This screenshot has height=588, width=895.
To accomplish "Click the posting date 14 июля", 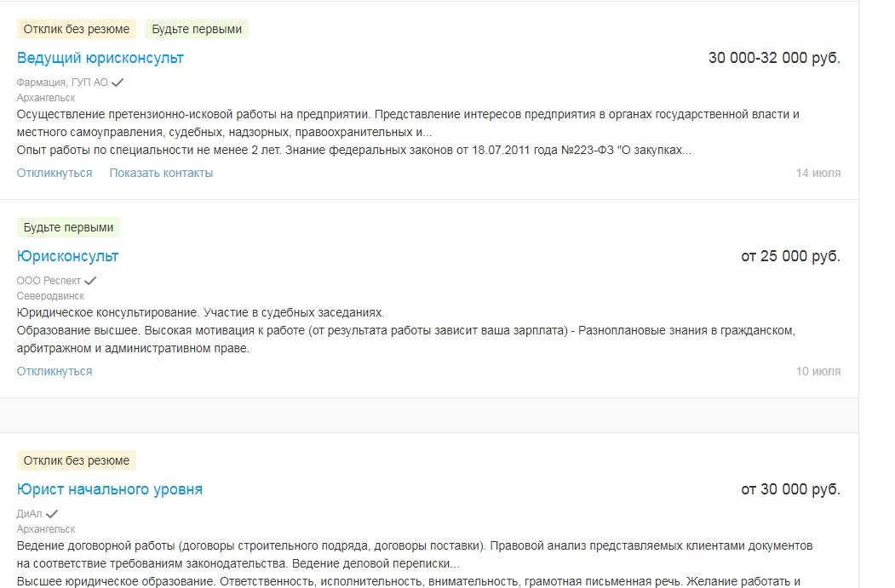I will point(817,172).
